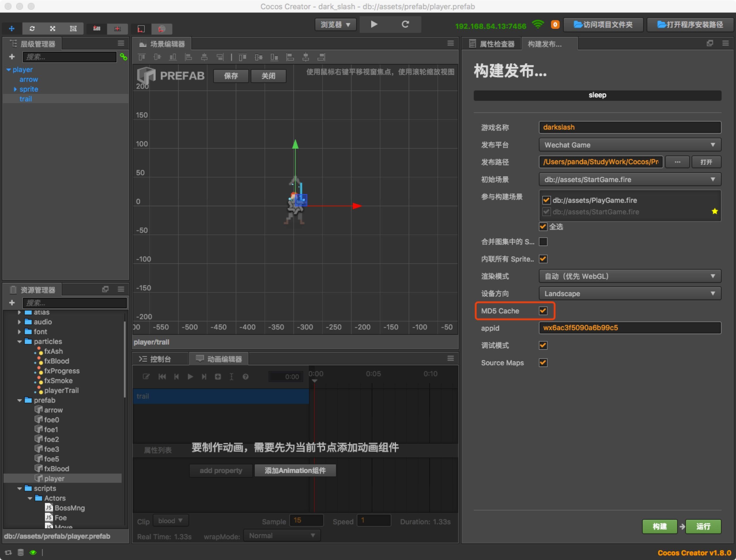Open the Wechat Game platform dropdown
Viewport: 736px width, 560px height.
(630, 145)
